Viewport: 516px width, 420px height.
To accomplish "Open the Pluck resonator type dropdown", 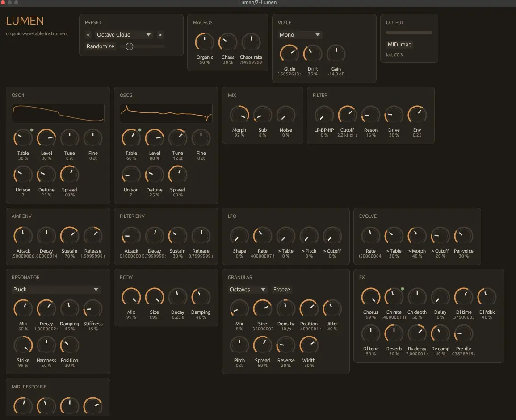I will coord(55,289).
